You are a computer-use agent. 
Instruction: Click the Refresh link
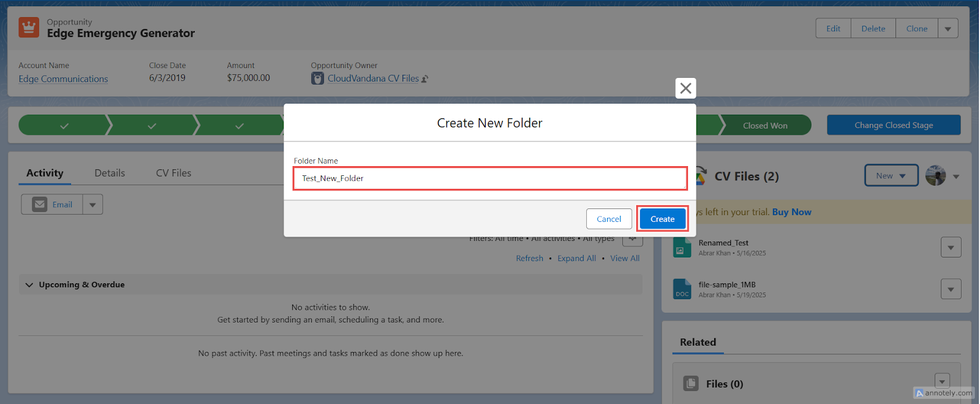(x=529, y=259)
